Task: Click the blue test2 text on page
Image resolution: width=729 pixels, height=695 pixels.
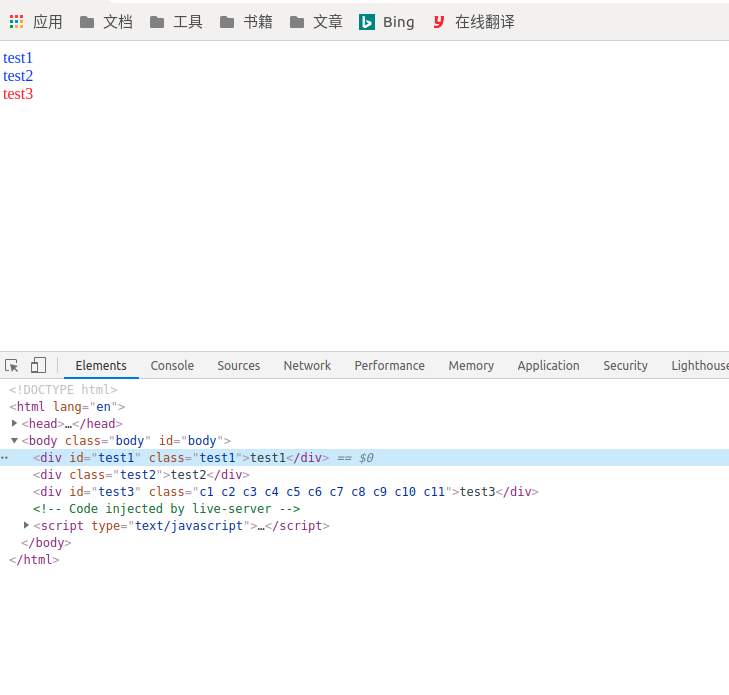Action: 18,76
